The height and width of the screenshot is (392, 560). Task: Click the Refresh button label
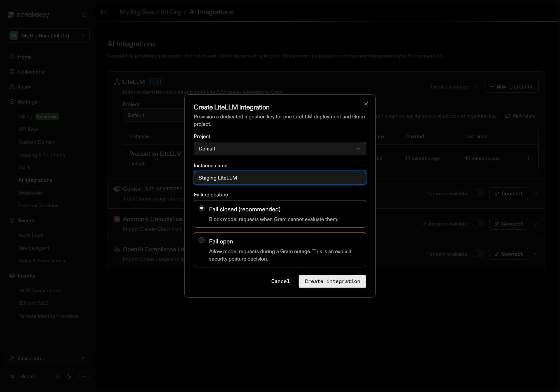point(523,116)
